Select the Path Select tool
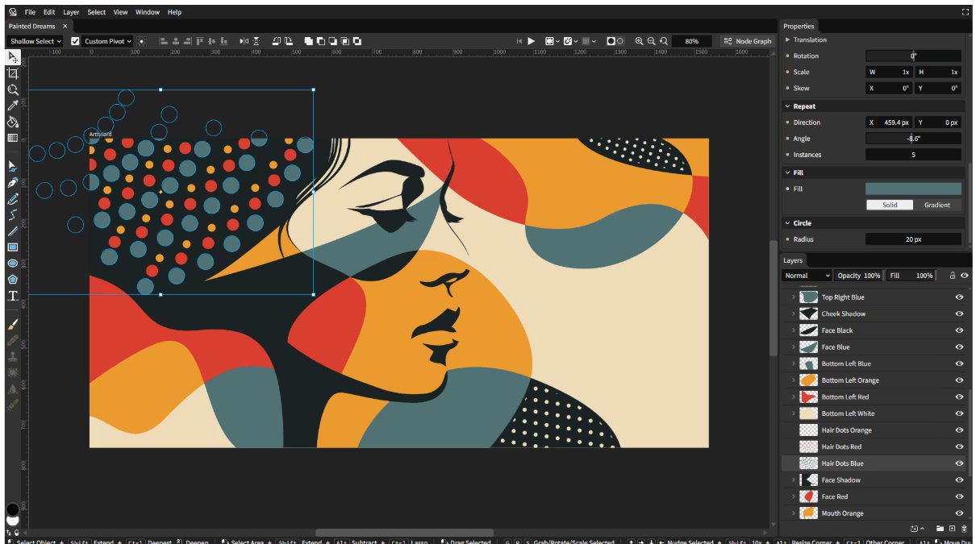The height and width of the screenshot is (544, 980). 13,166
